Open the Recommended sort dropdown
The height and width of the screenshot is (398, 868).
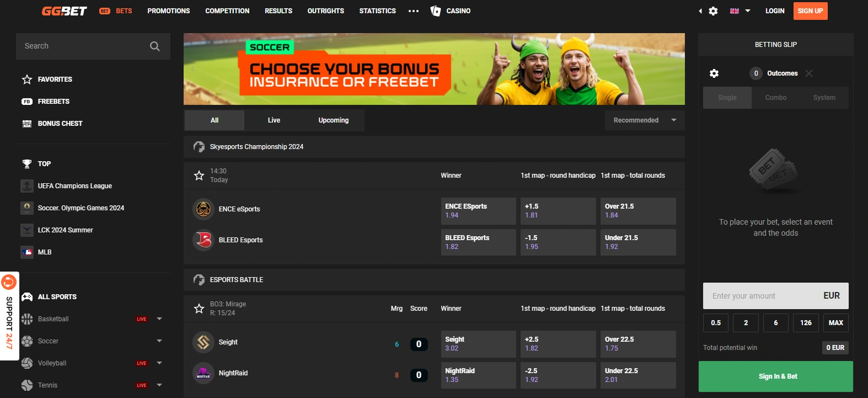tap(645, 120)
